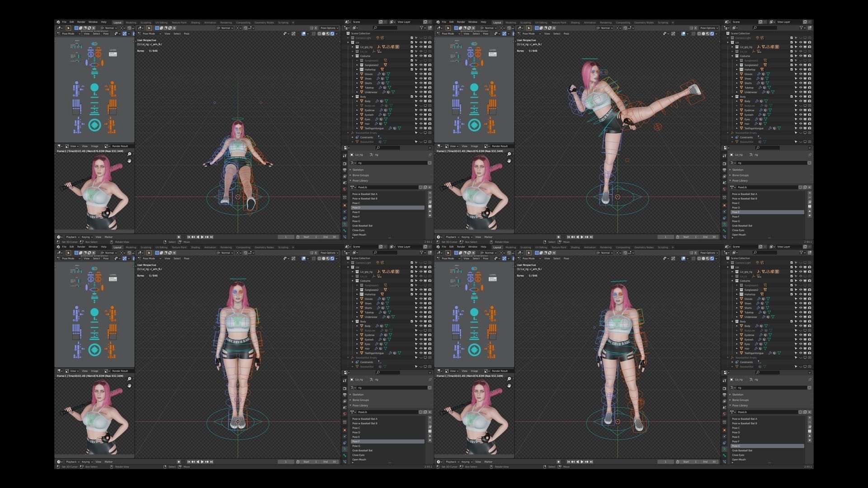Open armature data properties tab in seated-pose window
This screenshot has width=868, height=488.
[x=345, y=224]
